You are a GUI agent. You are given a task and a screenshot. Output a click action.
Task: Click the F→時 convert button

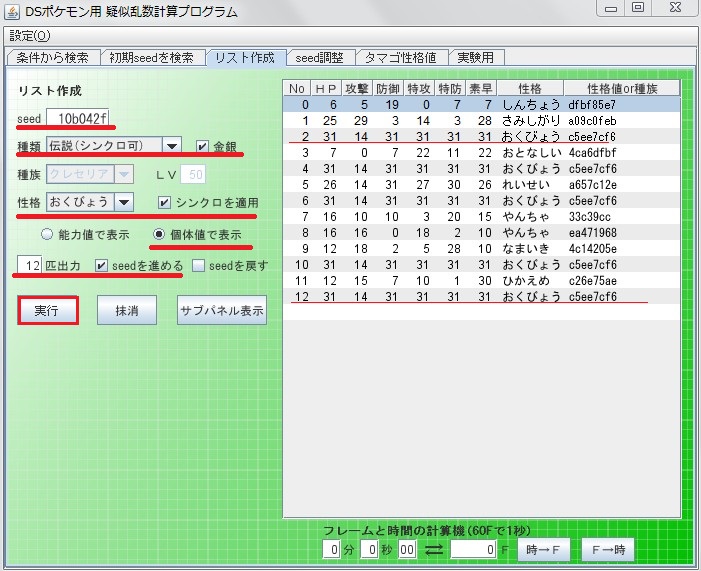(608, 550)
